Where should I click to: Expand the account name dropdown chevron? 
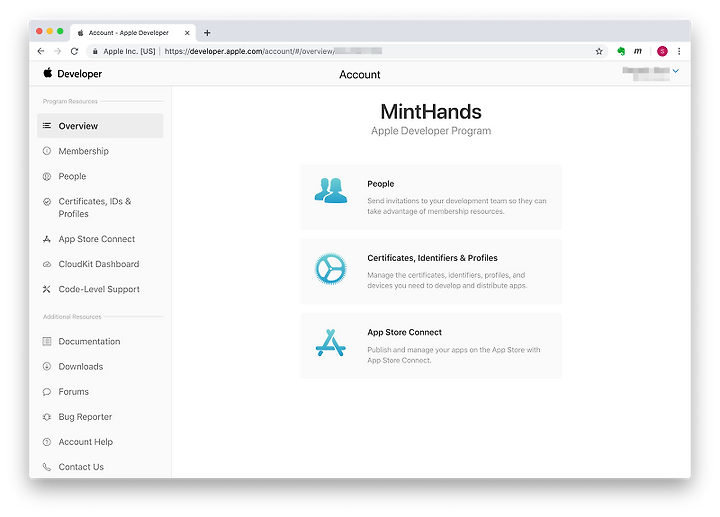(675, 71)
